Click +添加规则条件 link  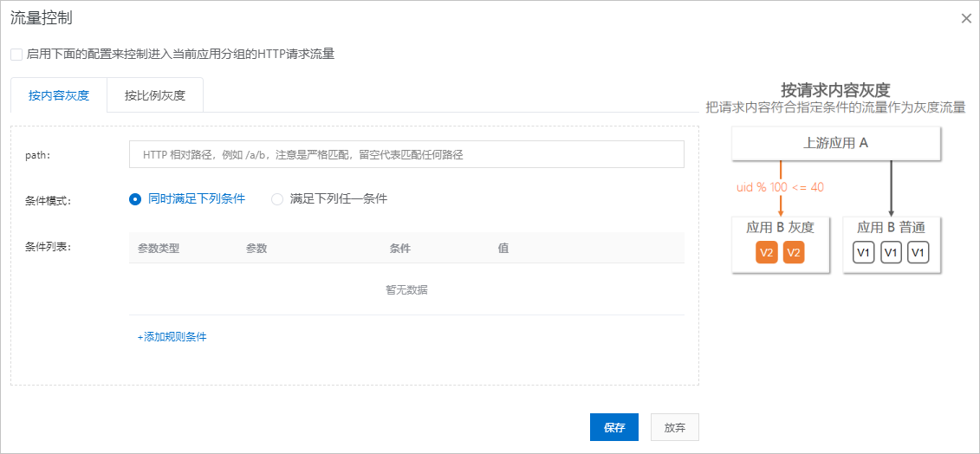point(172,337)
